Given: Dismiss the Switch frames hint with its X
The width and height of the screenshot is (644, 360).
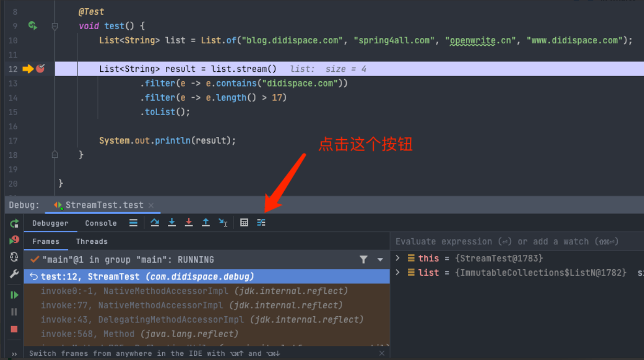Looking at the screenshot, I should (382, 353).
